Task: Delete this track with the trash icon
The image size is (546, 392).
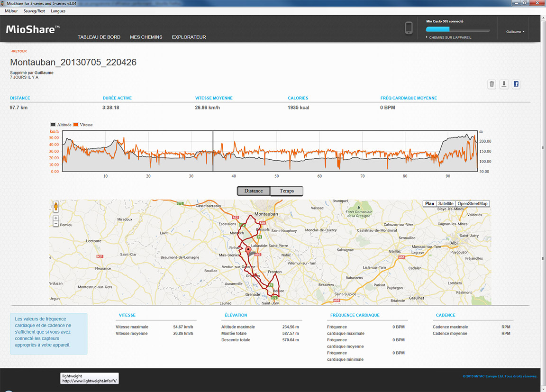Action: click(491, 84)
